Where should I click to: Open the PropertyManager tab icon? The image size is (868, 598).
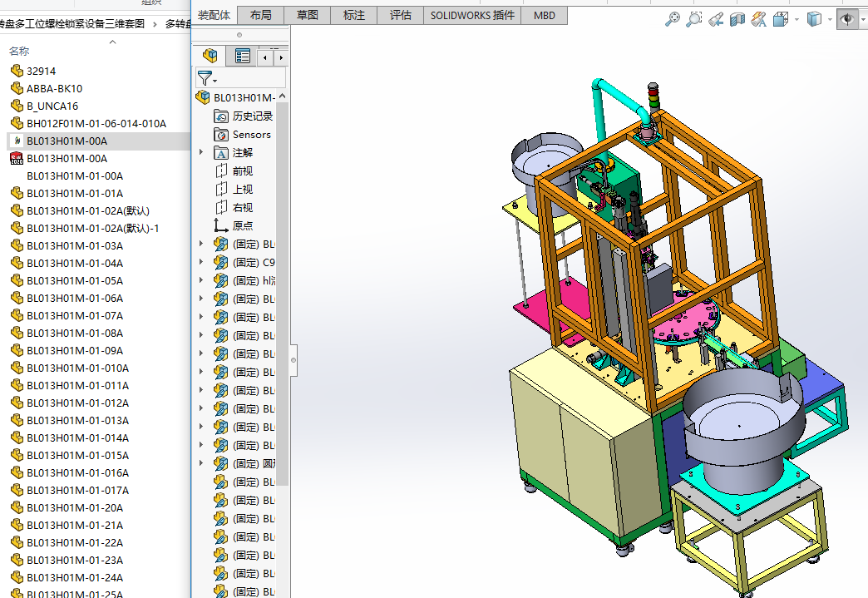[x=242, y=56]
